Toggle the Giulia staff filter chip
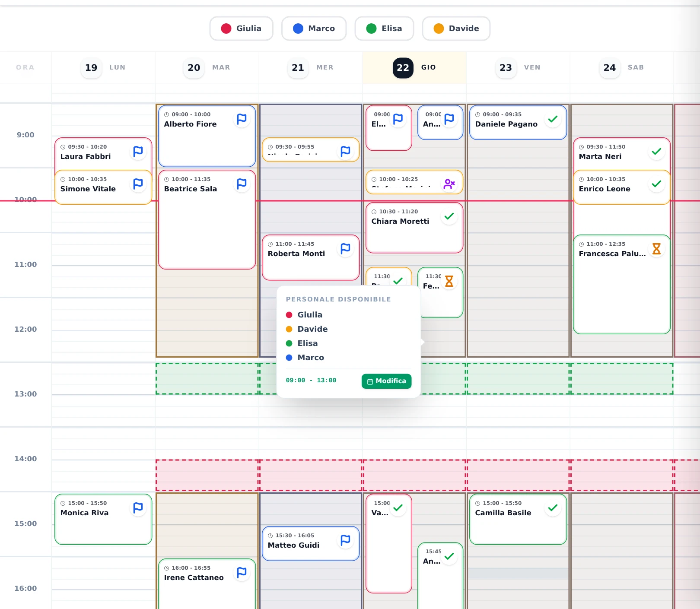 tap(241, 29)
